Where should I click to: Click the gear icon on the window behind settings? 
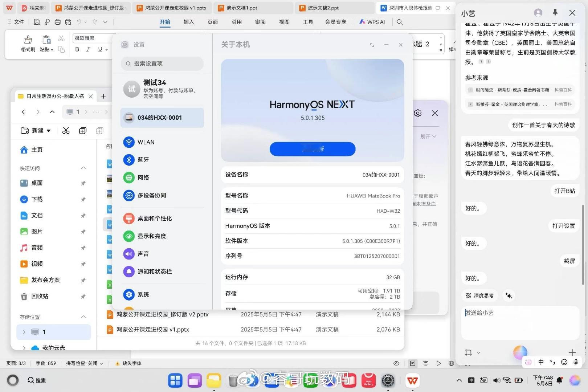tap(418, 113)
